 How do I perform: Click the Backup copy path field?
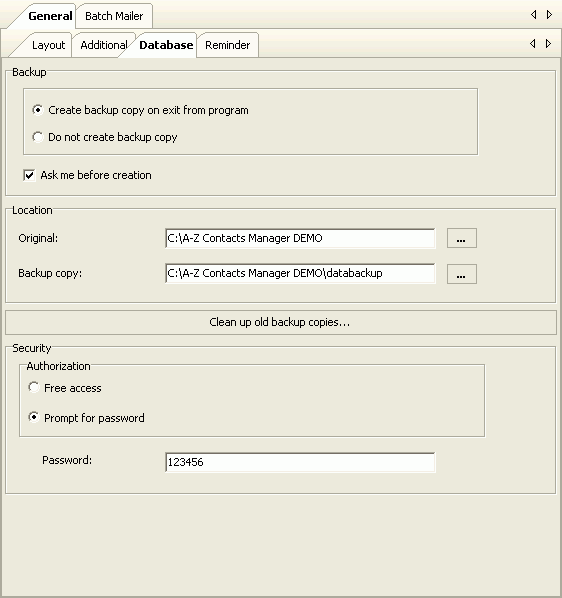(x=300, y=273)
